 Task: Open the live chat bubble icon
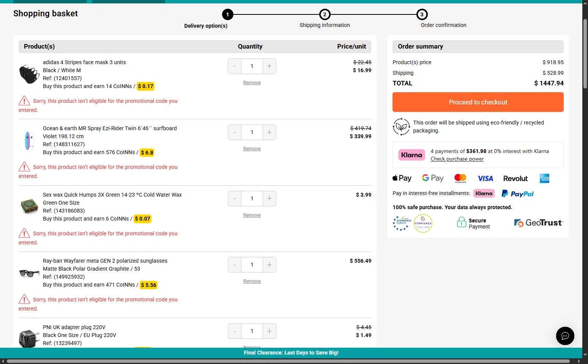(565, 336)
